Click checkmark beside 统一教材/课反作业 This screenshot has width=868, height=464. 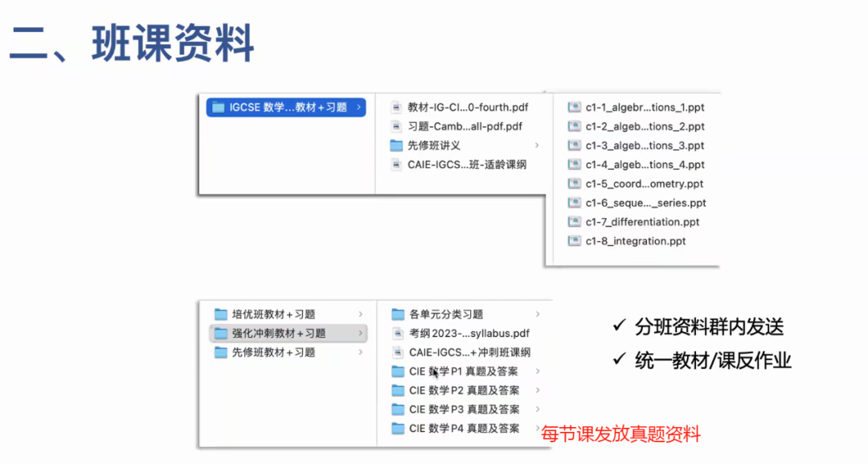(619, 359)
